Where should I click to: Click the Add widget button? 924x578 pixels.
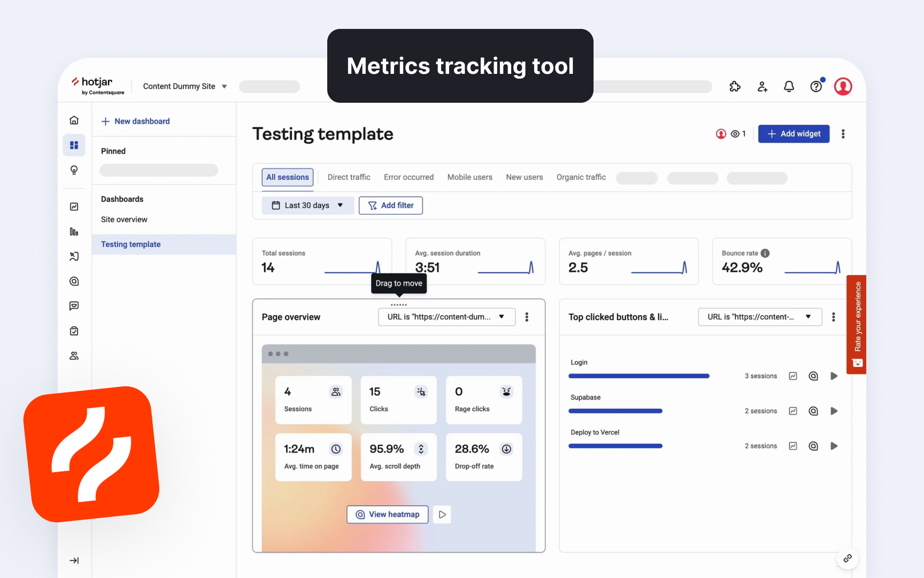[794, 134]
